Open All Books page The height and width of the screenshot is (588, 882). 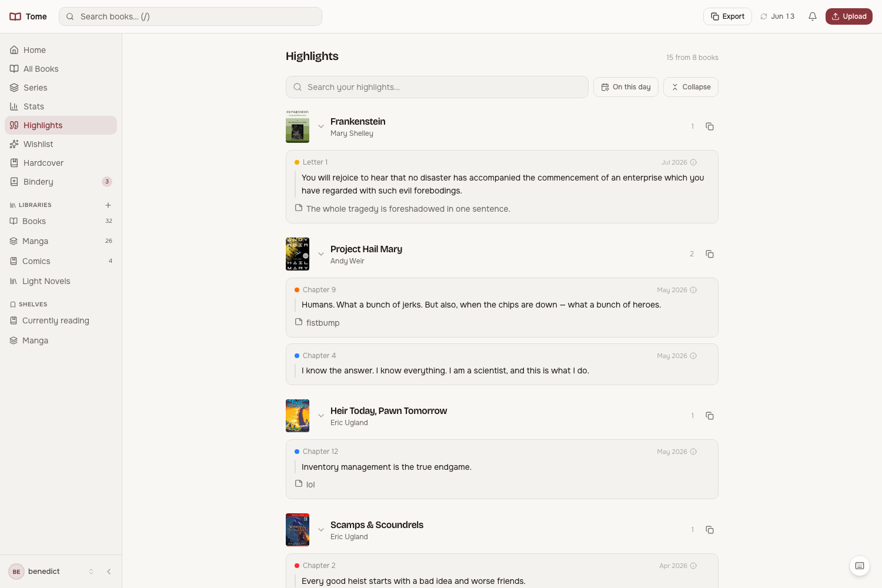pyautogui.click(x=61, y=69)
